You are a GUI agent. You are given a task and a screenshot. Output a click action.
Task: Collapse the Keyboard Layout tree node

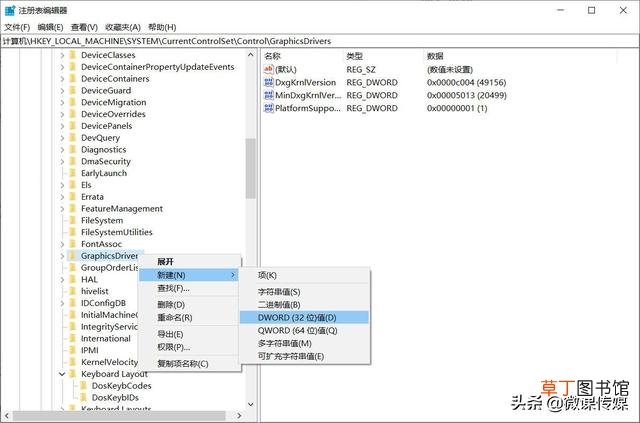62,374
